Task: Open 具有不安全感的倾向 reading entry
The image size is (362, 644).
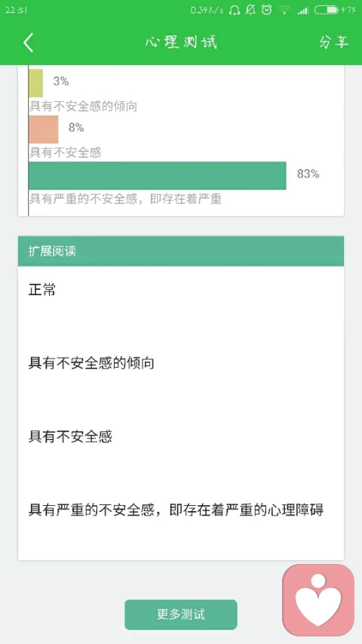Action: 91,363
